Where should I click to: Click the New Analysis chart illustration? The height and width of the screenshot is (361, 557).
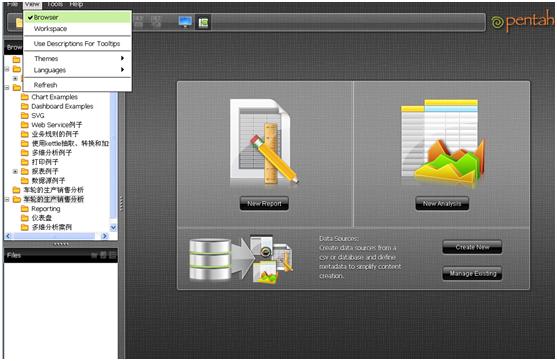(442, 143)
